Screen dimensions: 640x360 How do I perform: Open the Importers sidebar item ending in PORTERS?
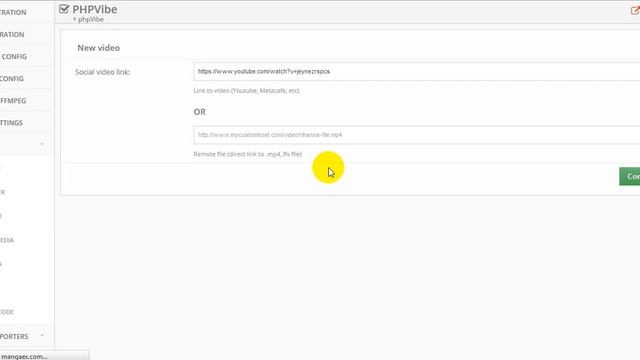coord(14,336)
